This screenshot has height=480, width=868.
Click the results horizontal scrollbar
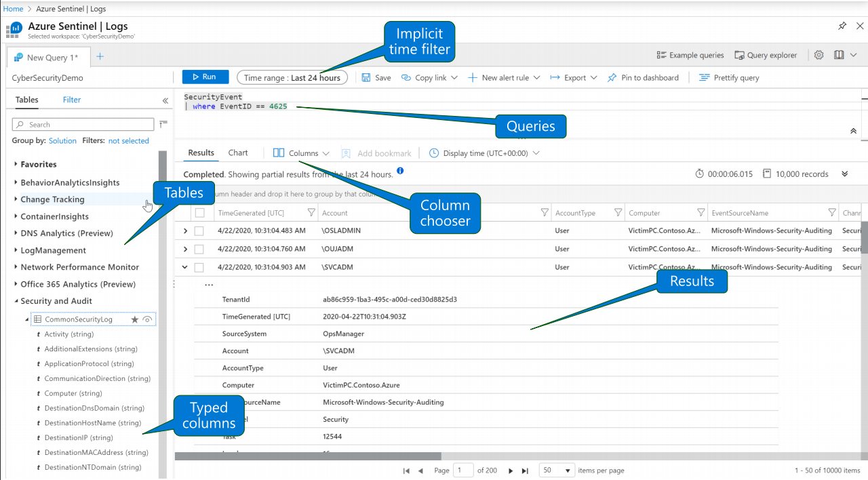point(308,456)
